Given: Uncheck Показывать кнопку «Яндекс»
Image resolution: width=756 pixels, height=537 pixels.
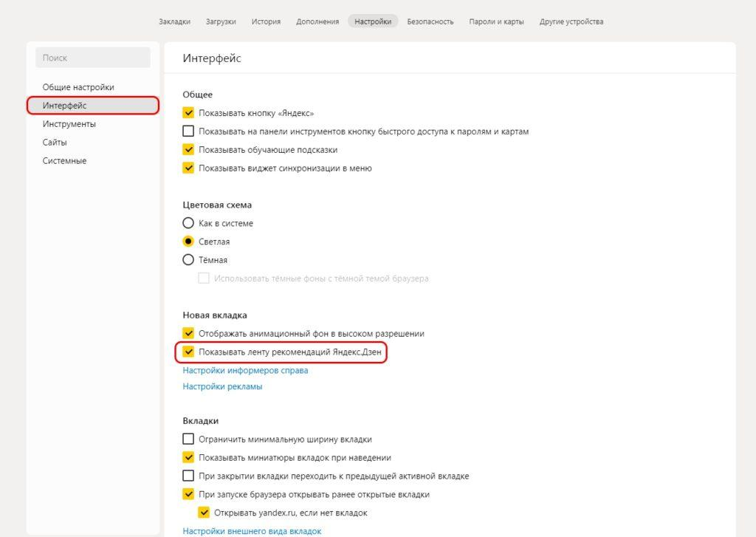Looking at the screenshot, I should 188,113.
